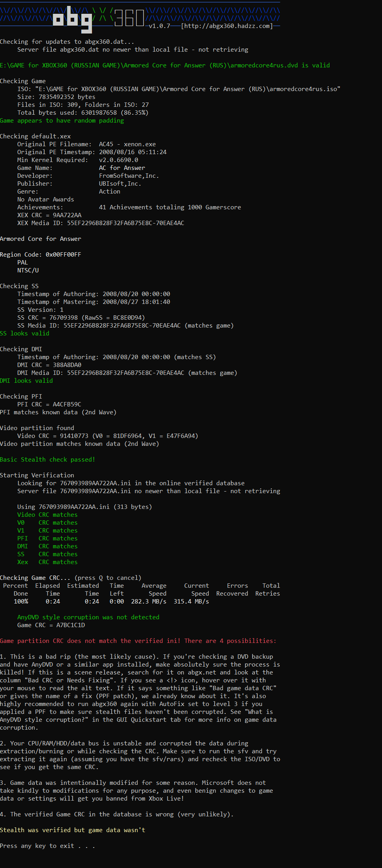This screenshot has height=868, width=382.
Task: Click Game Name 'AC for Answer' line
Action: tap(81, 168)
